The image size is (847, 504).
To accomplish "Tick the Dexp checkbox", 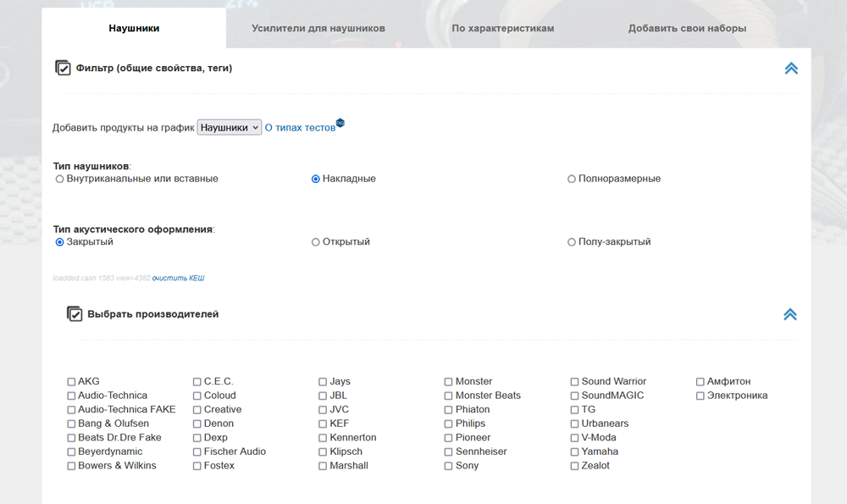I will [197, 438].
